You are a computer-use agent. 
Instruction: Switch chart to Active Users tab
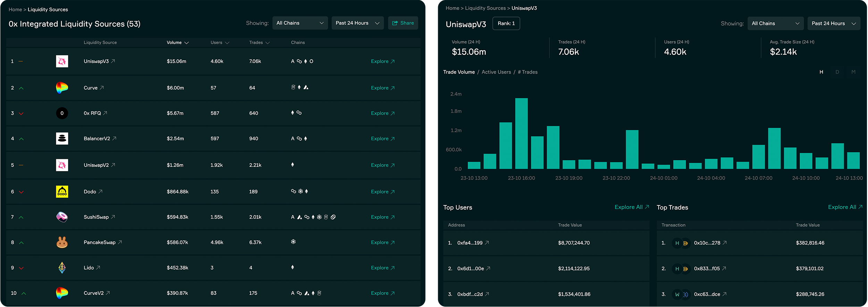[496, 72]
